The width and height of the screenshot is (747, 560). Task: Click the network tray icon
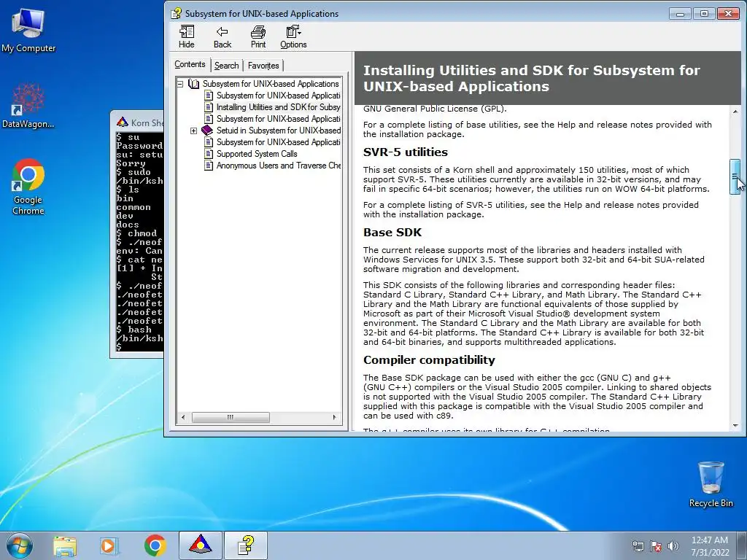(638, 546)
